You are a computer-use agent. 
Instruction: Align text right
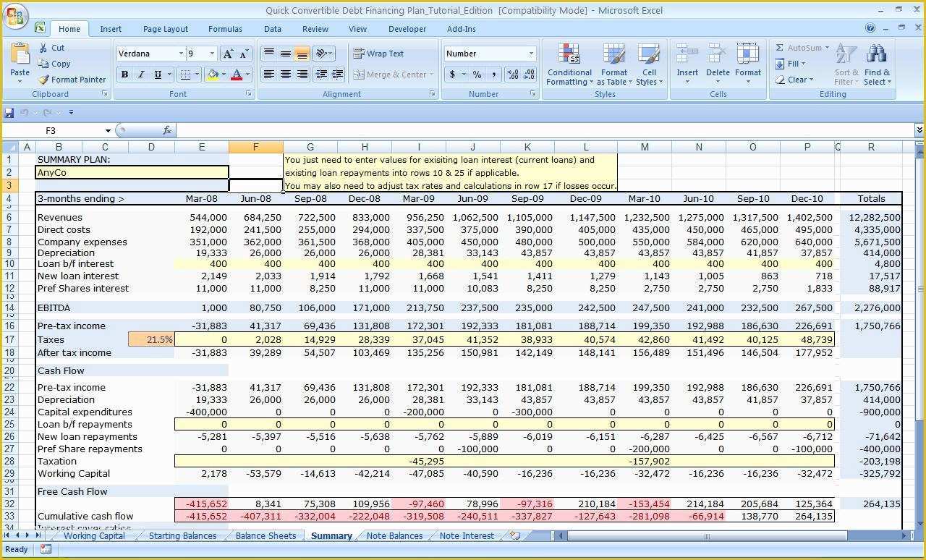302,75
